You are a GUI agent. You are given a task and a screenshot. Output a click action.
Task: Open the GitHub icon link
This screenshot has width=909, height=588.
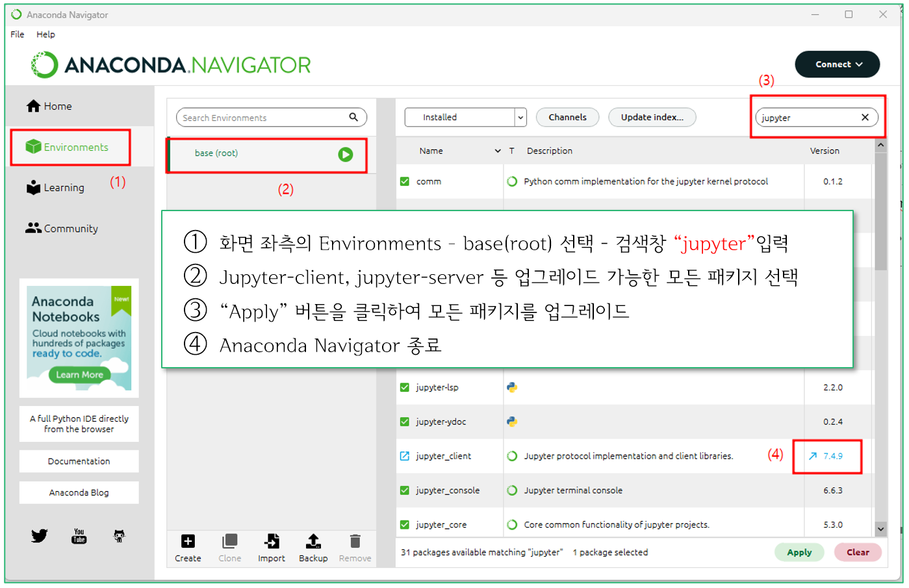(120, 536)
